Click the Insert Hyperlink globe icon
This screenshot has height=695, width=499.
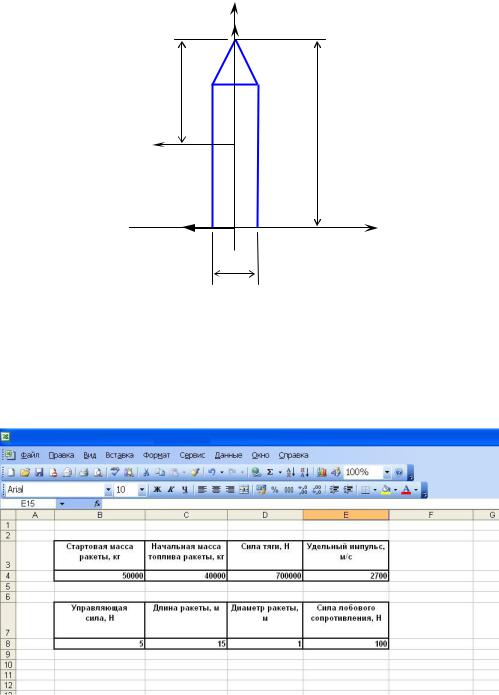(x=256, y=472)
